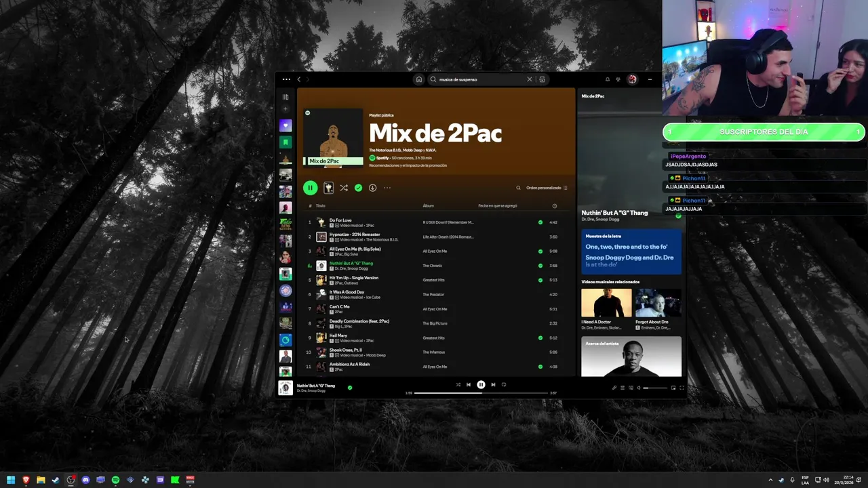Adjust the volume slider
Image resolution: width=868 pixels, height=488 pixels.
655,388
